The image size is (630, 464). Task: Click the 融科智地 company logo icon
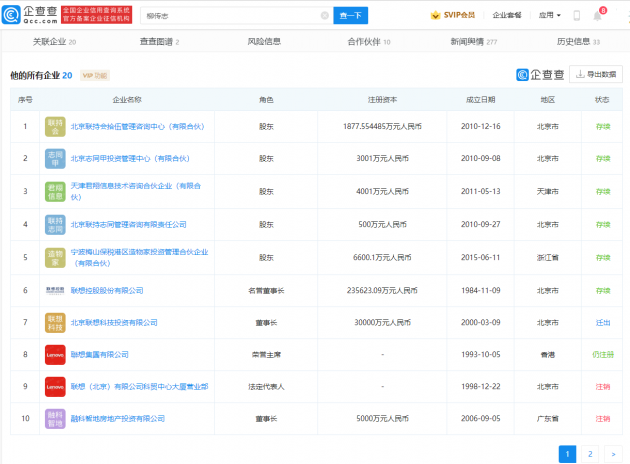coord(56,418)
